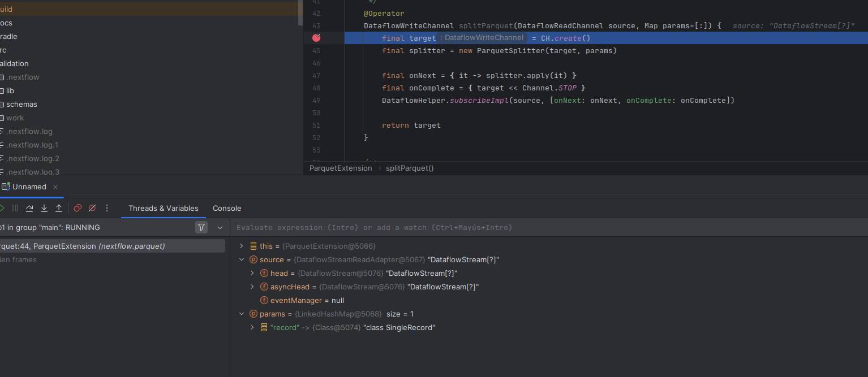Open the debugger more options kebab menu
This screenshot has height=377, width=868.
click(106, 208)
